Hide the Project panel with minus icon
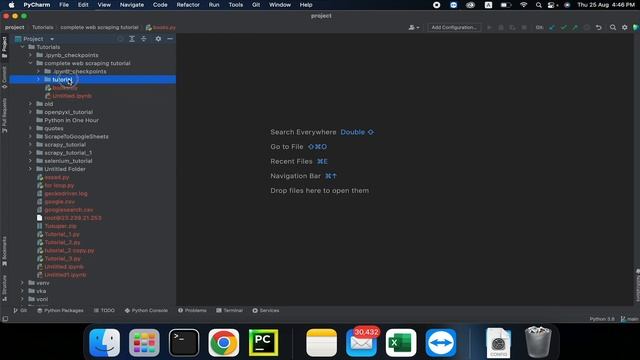This screenshot has width=640, height=360. [x=170, y=39]
